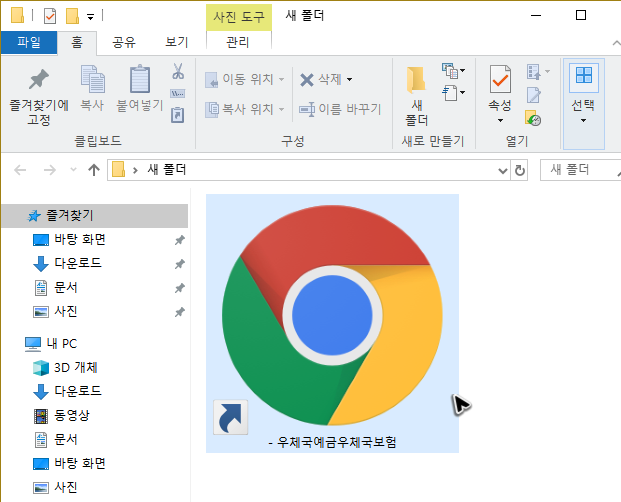Expand the address bar history dropdown
621x502 pixels.
[502, 171]
